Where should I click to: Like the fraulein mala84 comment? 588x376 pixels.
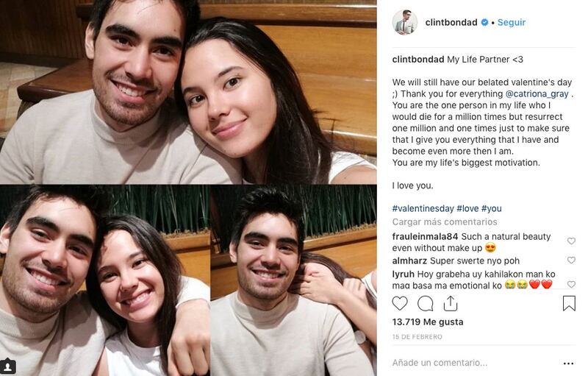(571, 241)
